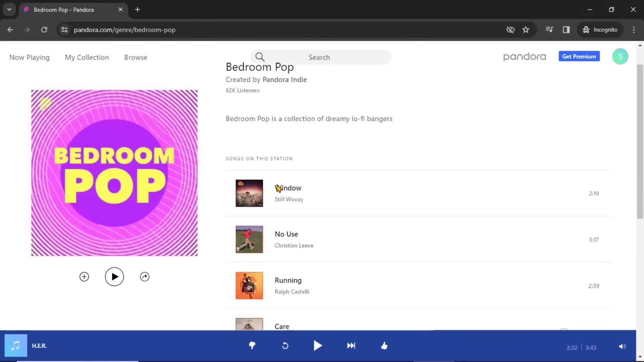Viewport: 644px width, 362px height.
Task: Select the My Collection tab
Action: click(x=87, y=57)
